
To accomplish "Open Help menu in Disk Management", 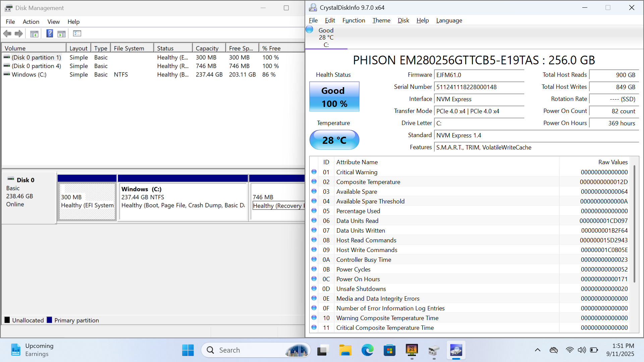I will click(73, 21).
